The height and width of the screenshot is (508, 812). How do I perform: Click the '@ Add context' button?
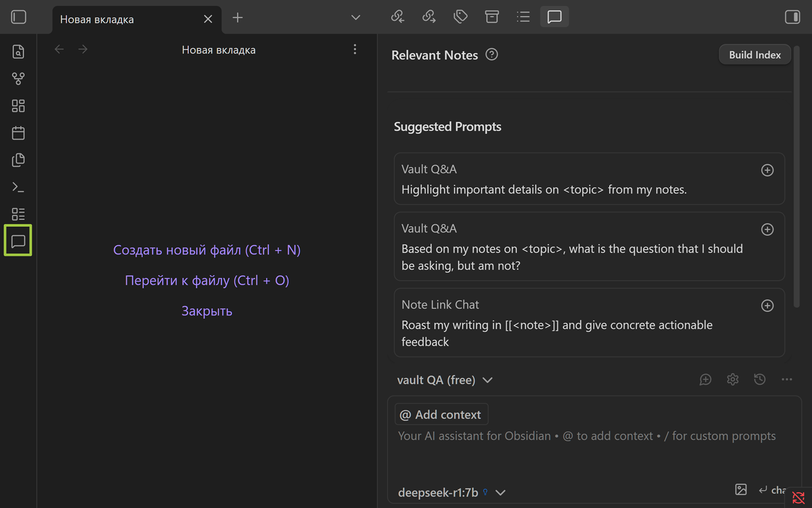[441, 415]
